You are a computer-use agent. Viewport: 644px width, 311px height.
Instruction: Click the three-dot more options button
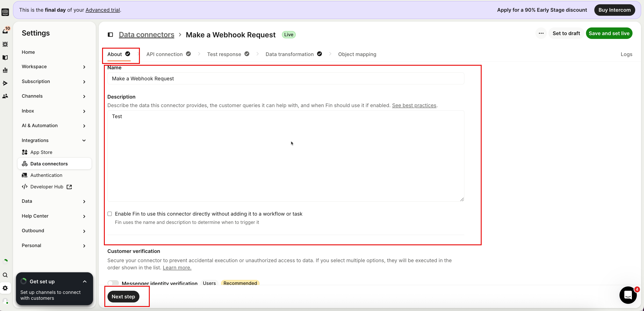[541, 33]
